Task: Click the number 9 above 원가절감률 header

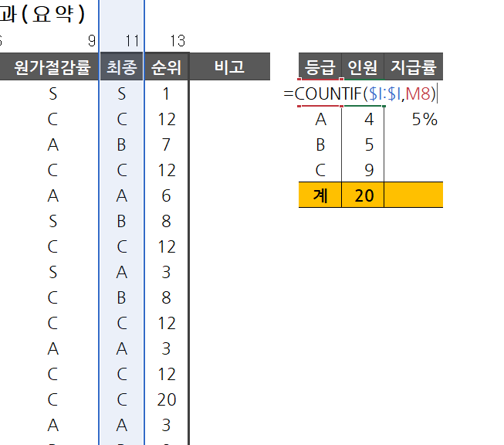Action: 92,41
